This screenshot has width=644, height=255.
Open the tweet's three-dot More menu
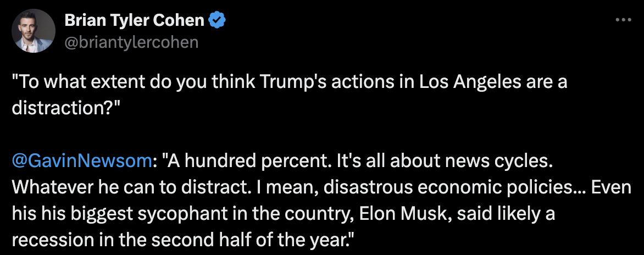(623, 20)
